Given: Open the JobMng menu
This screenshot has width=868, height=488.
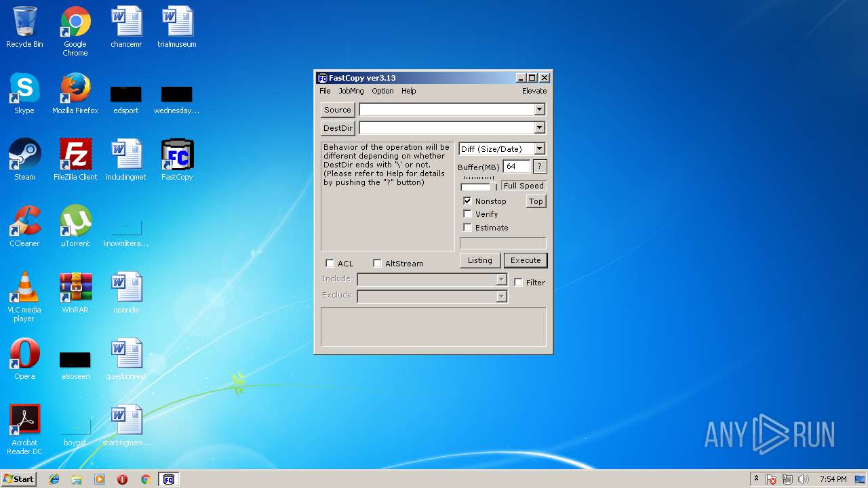Looking at the screenshot, I should pos(351,91).
